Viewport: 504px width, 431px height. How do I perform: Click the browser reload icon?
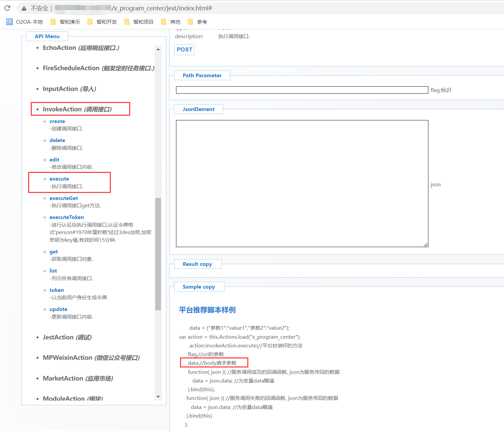[x=7, y=8]
